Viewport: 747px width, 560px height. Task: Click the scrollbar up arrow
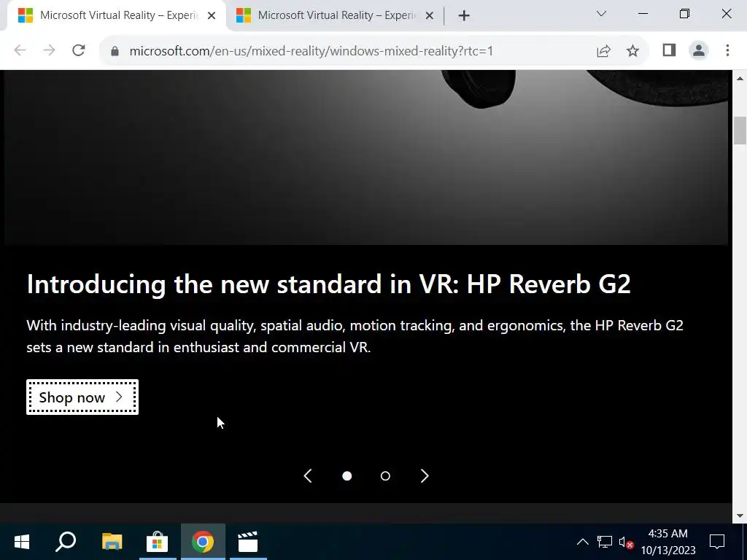[740, 78]
